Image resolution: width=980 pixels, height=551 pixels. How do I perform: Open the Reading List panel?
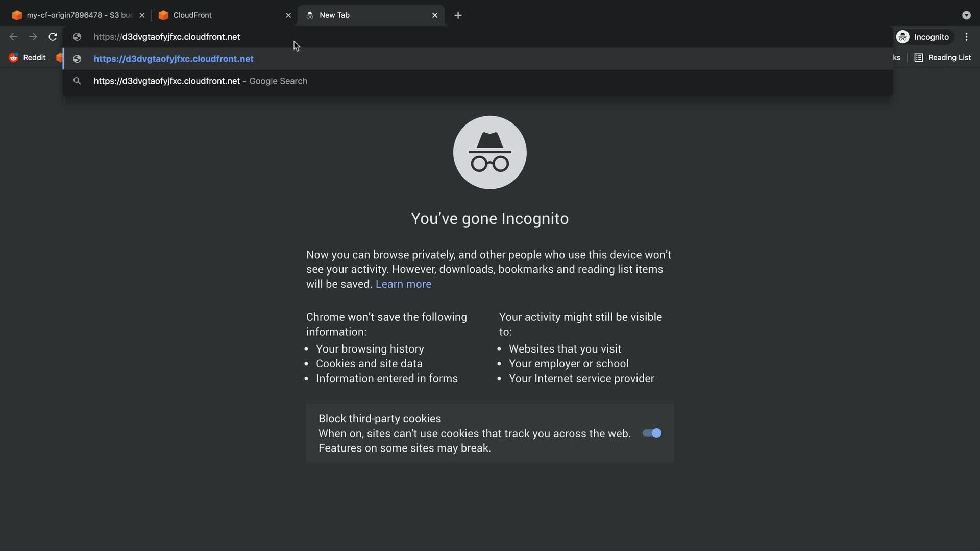[942, 58]
